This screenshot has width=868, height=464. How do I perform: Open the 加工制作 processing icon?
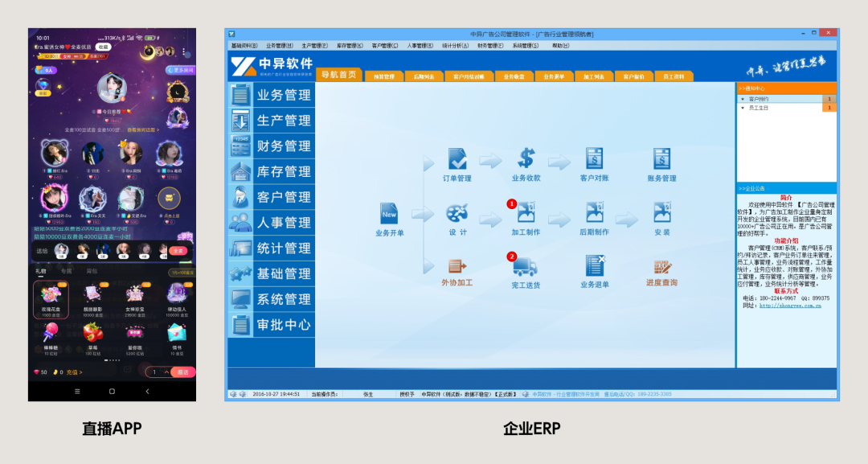click(526, 214)
